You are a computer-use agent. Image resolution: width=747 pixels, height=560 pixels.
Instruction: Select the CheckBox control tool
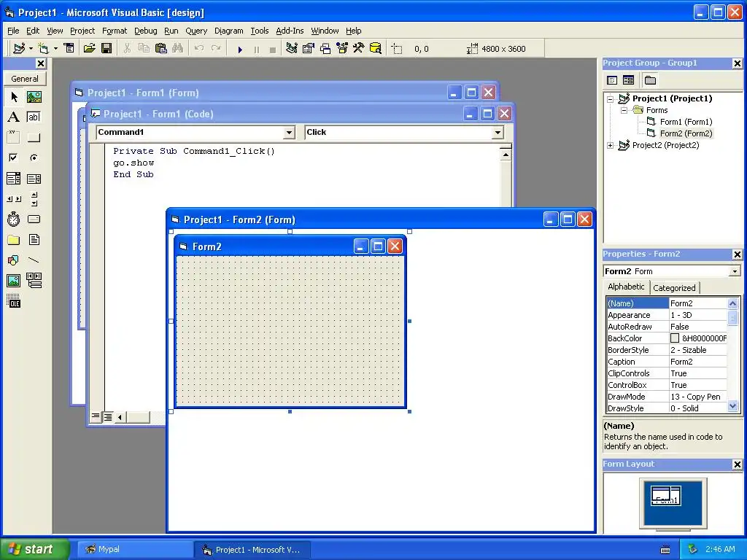coord(14,157)
